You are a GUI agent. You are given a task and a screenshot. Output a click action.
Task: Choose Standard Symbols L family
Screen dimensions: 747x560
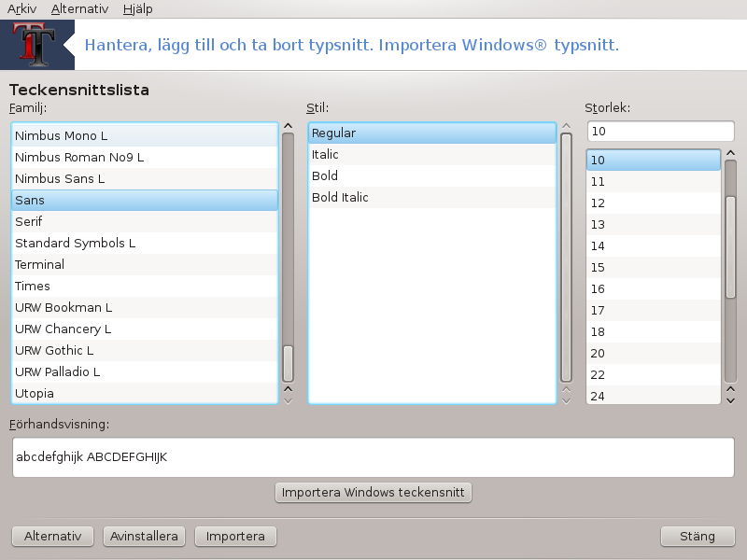point(145,243)
